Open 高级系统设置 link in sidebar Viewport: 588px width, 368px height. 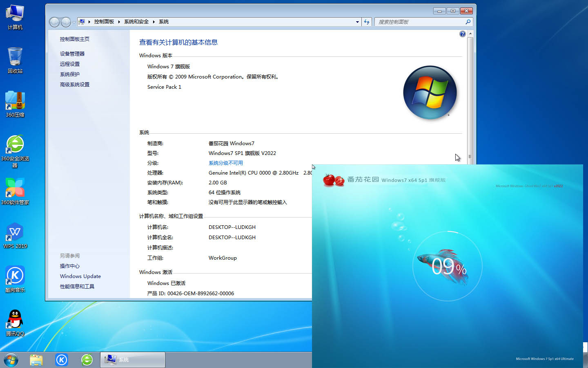75,84
